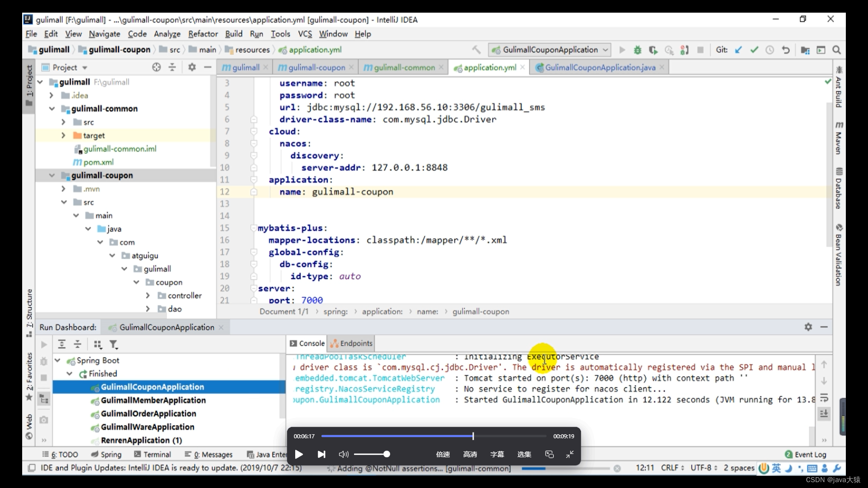Change file encoding UTF-8 in status bar
868x488 pixels.
click(703, 468)
